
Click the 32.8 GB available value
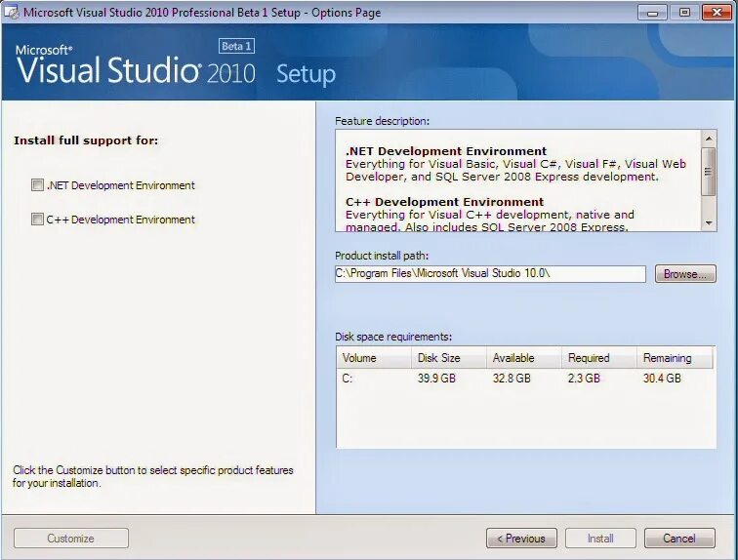pos(512,378)
